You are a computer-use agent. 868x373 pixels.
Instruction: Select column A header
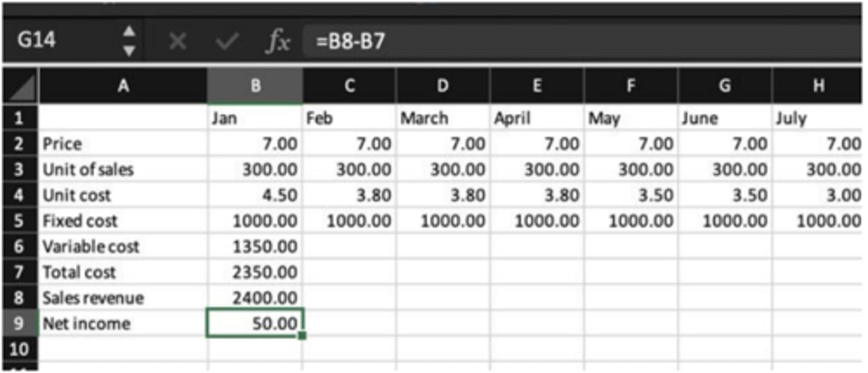[123, 86]
